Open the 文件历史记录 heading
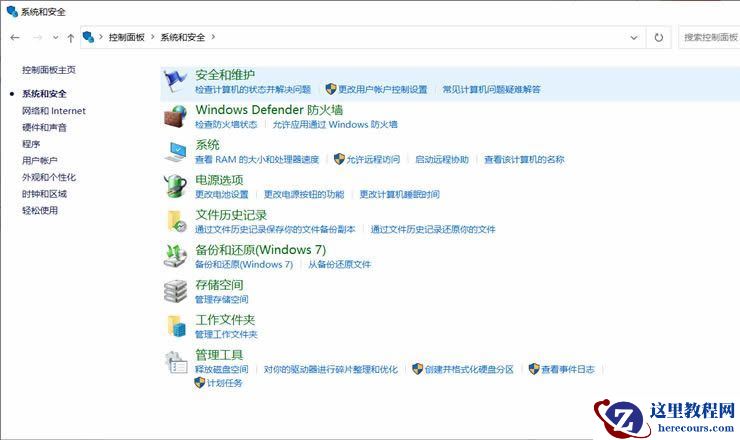This screenshot has width=740, height=440. point(231,215)
